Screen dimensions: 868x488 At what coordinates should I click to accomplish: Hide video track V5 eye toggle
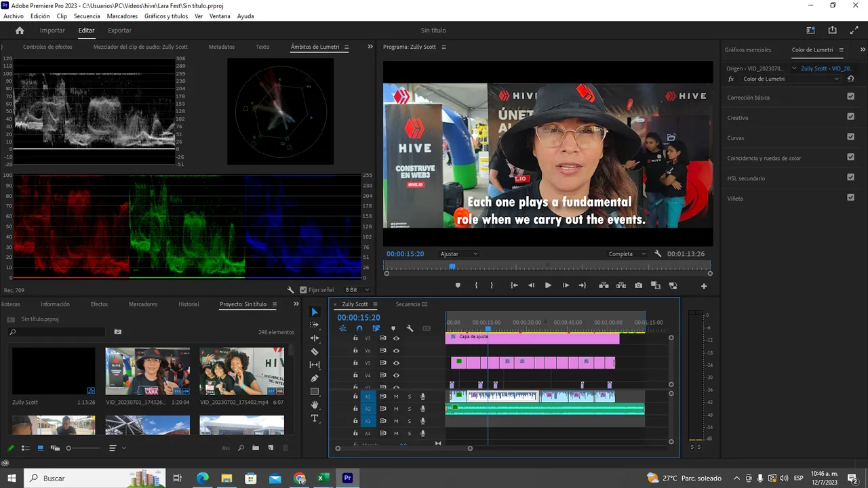coord(397,363)
